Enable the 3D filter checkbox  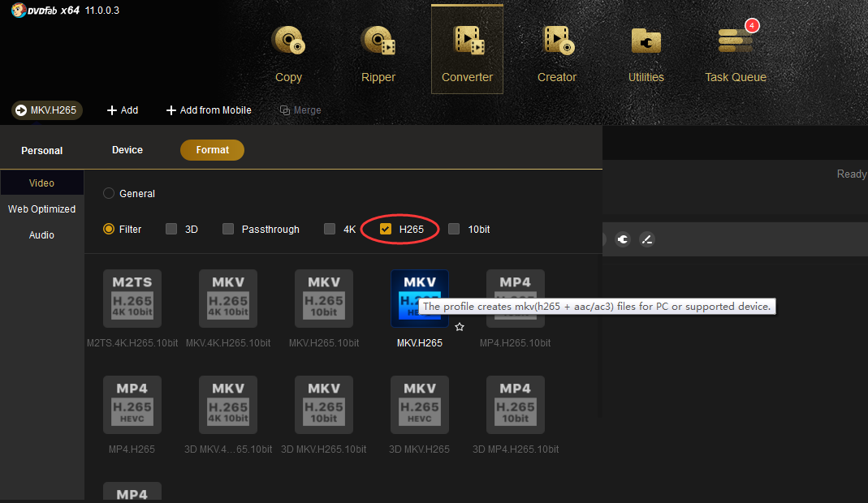171,229
